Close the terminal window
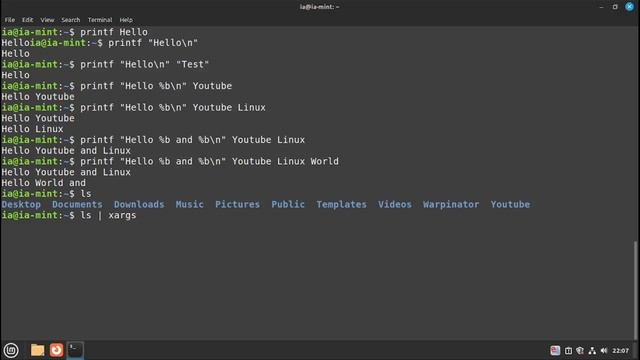 (x=629, y=7)
